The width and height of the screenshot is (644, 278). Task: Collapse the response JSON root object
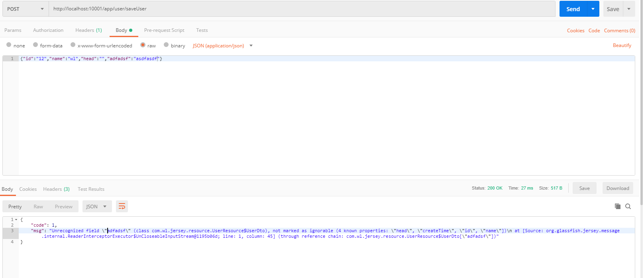(x=16, y=219)
